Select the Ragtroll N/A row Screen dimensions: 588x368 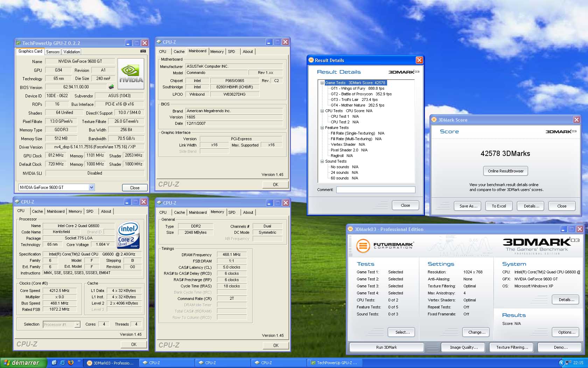point(342,156)
